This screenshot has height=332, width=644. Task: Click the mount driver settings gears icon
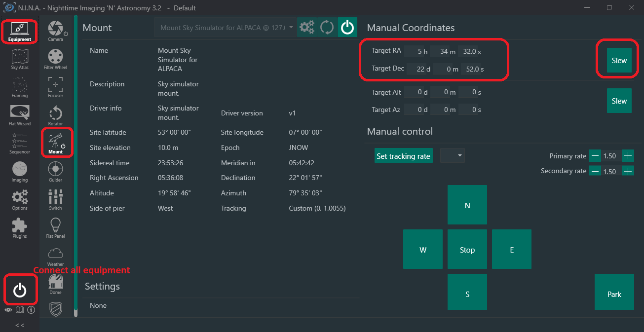tap(307, 28)
